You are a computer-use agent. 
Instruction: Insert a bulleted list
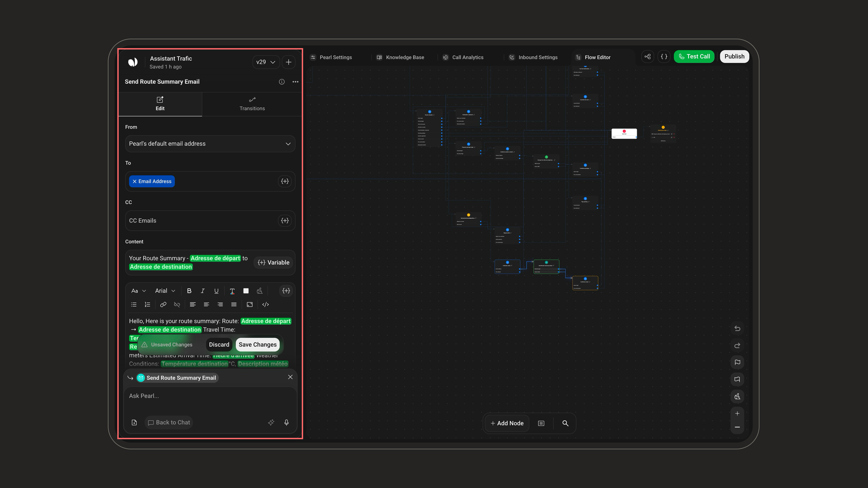[134, 304]
